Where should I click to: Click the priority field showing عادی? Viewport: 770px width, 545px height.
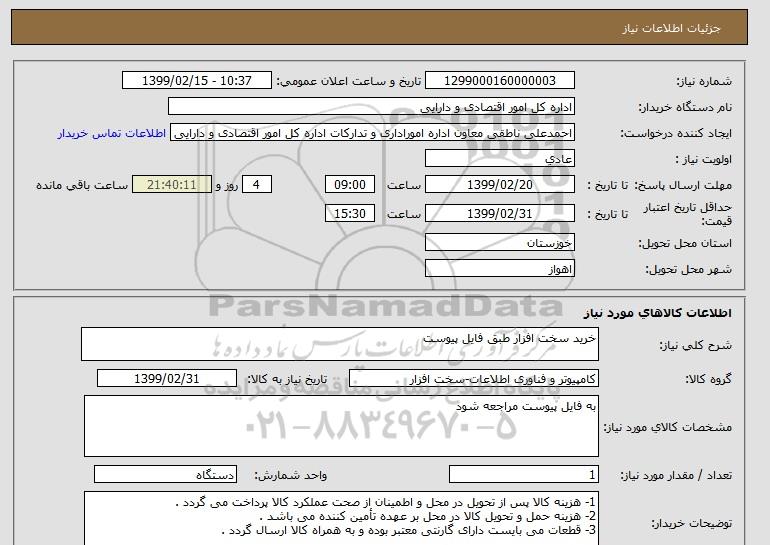(x=499, y=159)
